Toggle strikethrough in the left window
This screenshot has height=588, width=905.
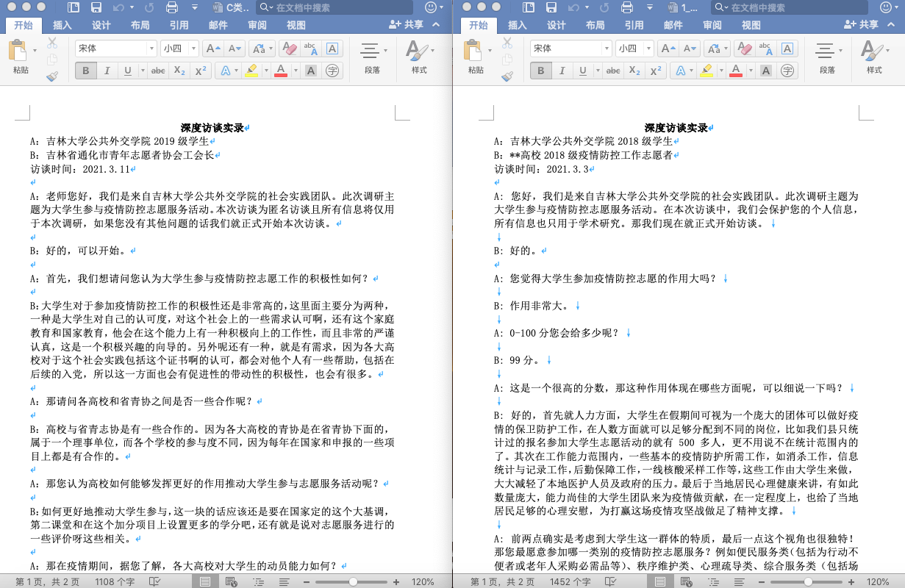(157, 71)
